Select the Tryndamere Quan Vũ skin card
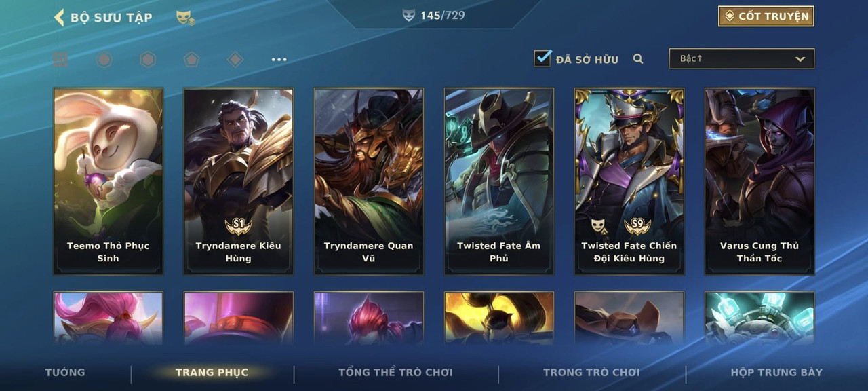Image resolution: width=868 pixels, height=391 pixels. tap(369, 181)
